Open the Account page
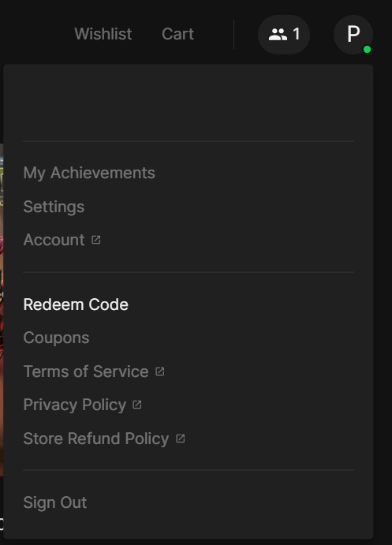The height and width of the screenshot is (545, 392). point(54,240)
